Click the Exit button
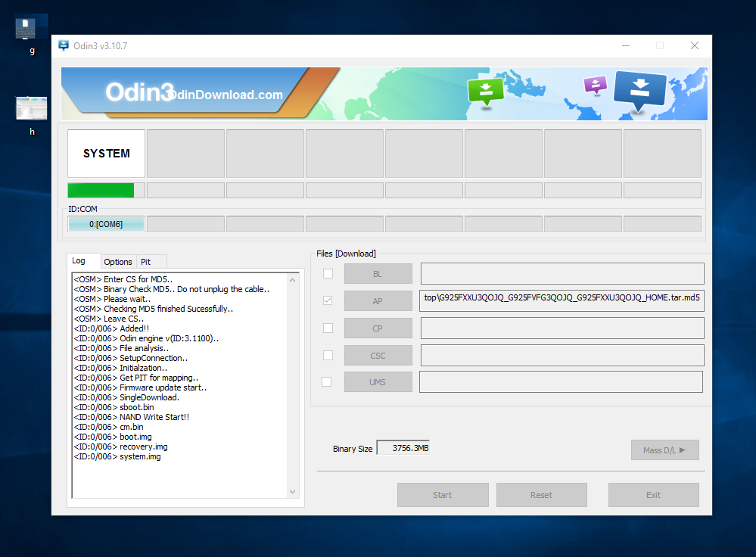Image resolution: width=756 pixels, height=557 pixels. 653,495
